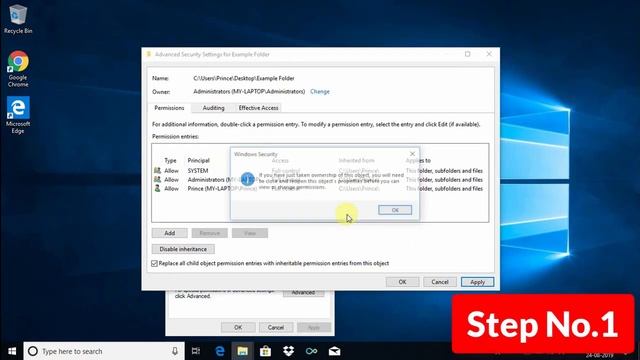Open Microsoft Store from the taskbar
Image resolution: width=640 pixels, height=360 pixels.
click(265, 351)
